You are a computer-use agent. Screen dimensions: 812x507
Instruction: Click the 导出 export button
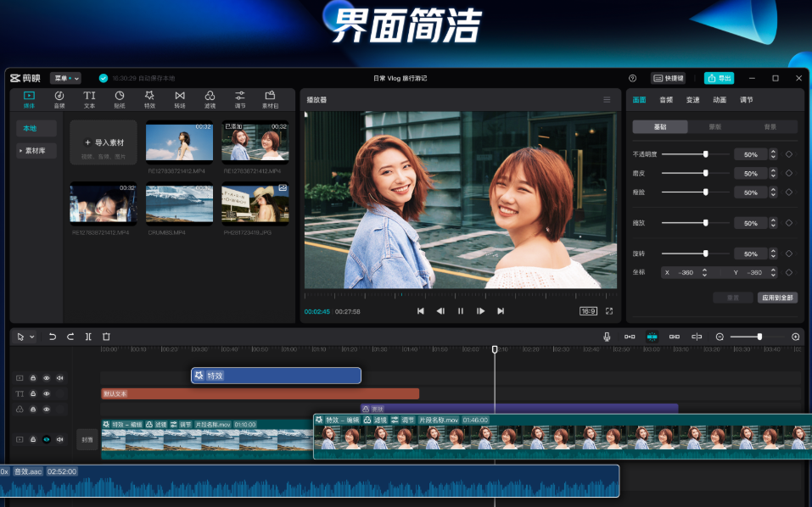click(720, 78)
